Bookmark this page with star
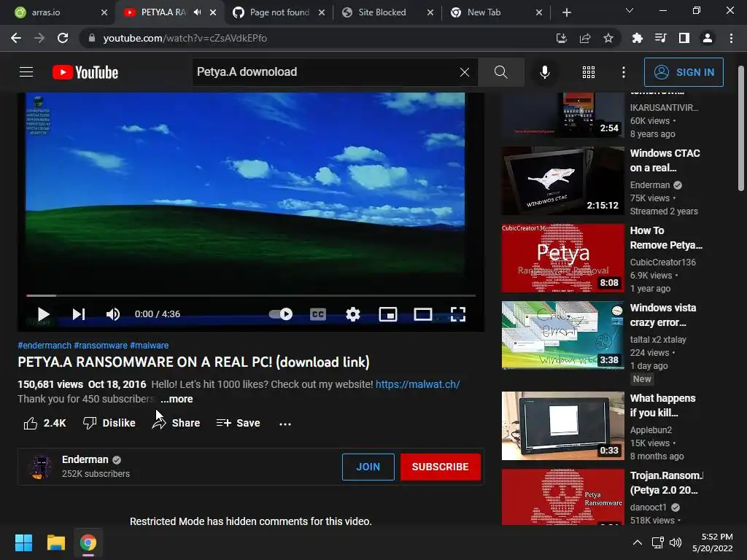The width and height of the screenshot is (747, 560). point(608,38)
